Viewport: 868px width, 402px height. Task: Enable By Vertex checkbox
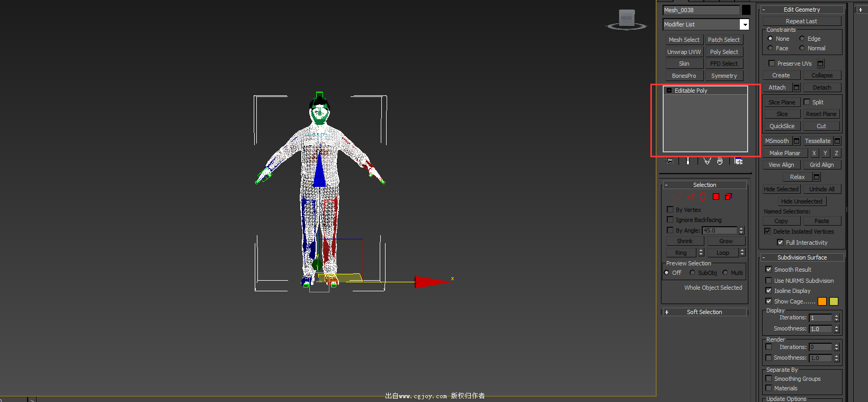pos(670,210)
